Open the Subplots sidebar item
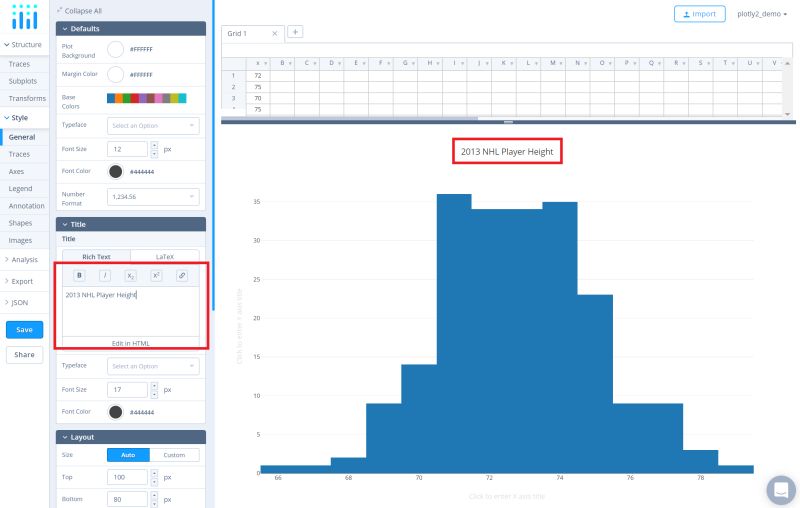 (23, 81)
